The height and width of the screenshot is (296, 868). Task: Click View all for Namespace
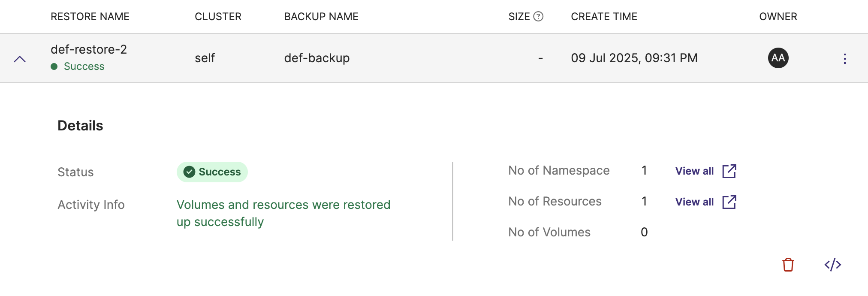(x=694, y=171)
